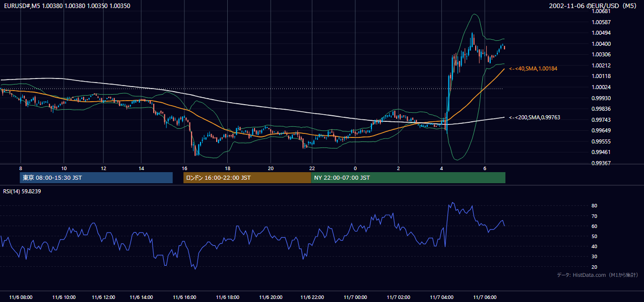Click RSI axis level 60

[x=594, y=226]
